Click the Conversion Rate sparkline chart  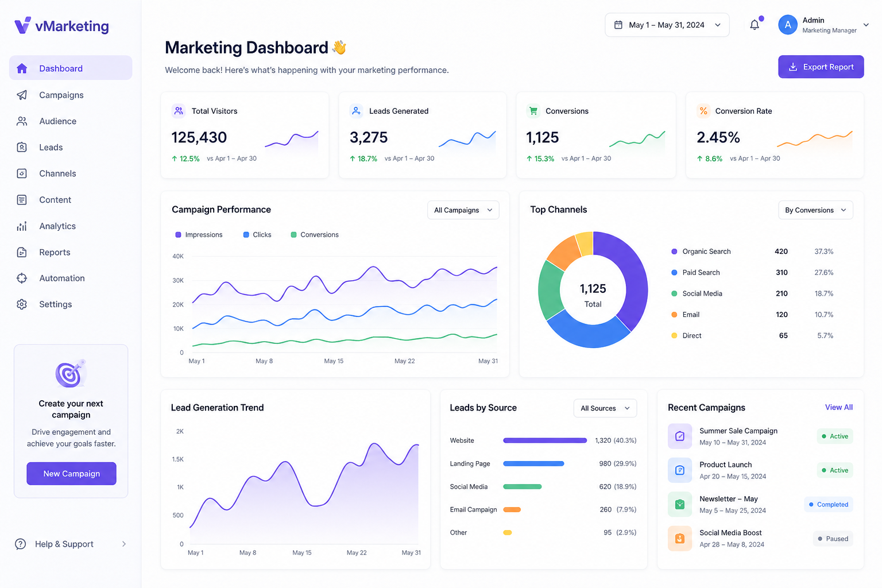tap(814, 140)
